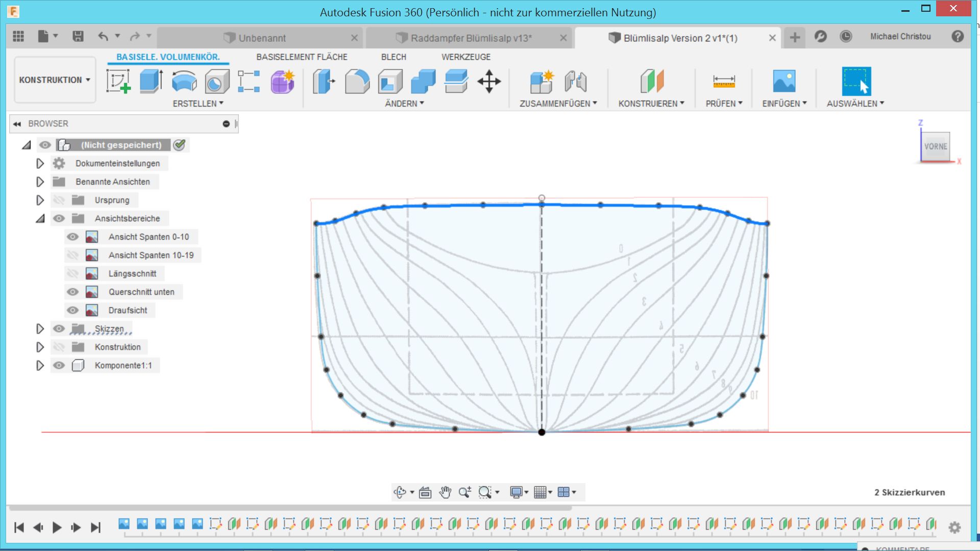Expand the Skizzen folder
The width and height of the screenshot is (980, 551).
40,329
